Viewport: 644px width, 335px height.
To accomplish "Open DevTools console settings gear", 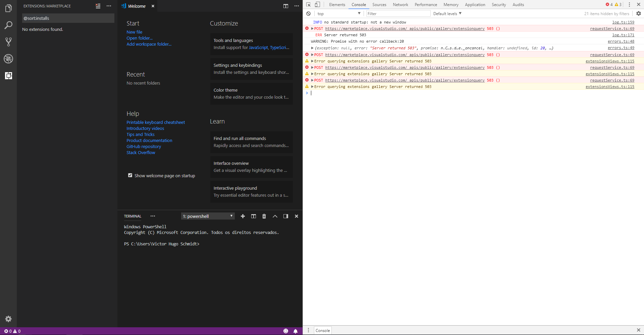I will click(x=639, y=13).
